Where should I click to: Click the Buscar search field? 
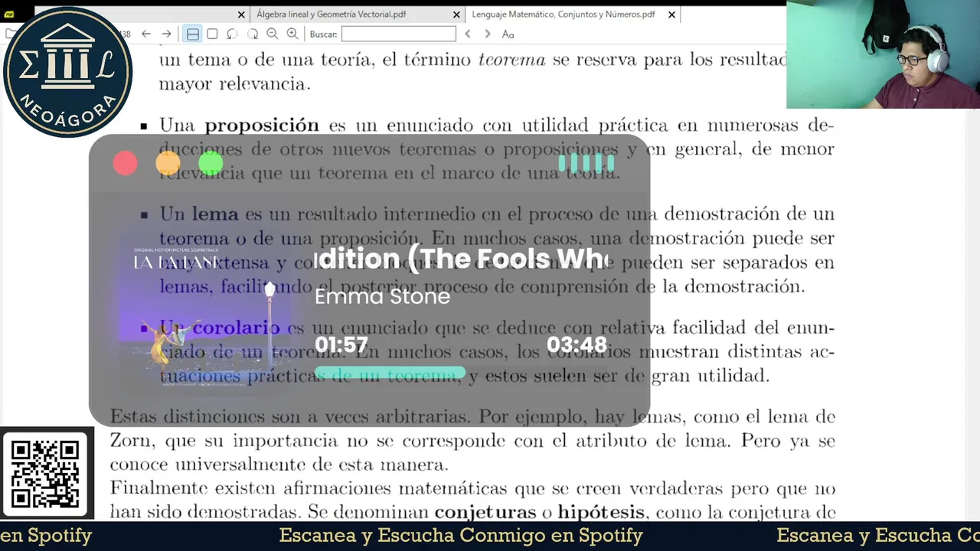(x=399, y=34)
